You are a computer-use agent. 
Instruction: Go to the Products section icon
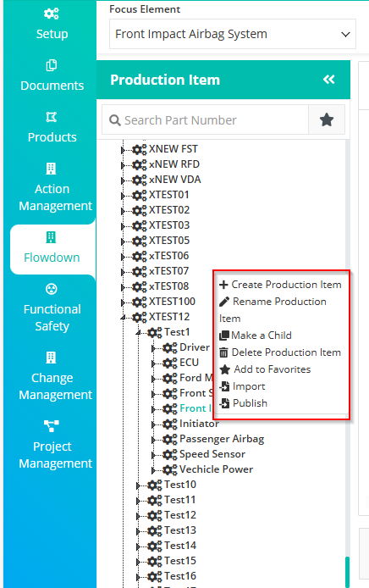pyautogui.click(x=52, y=118)
